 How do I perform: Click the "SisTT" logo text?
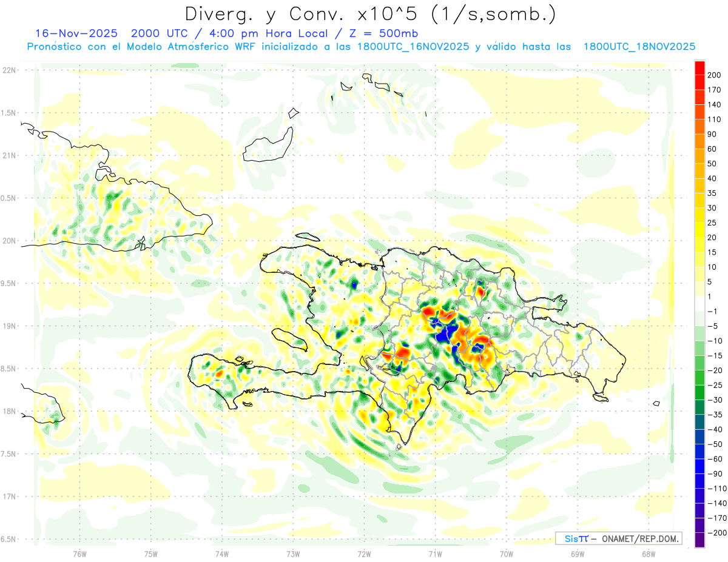point(576,538)
